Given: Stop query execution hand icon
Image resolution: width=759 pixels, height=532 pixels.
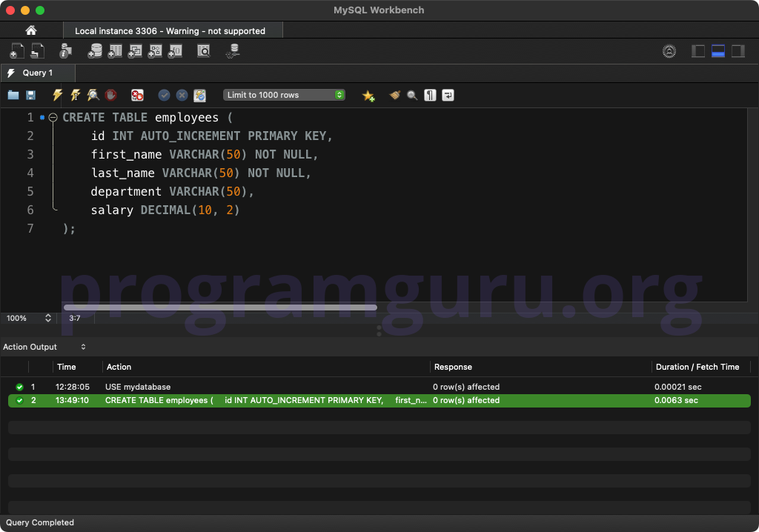Looking at the screenshot, I should (x=111, y=95).
